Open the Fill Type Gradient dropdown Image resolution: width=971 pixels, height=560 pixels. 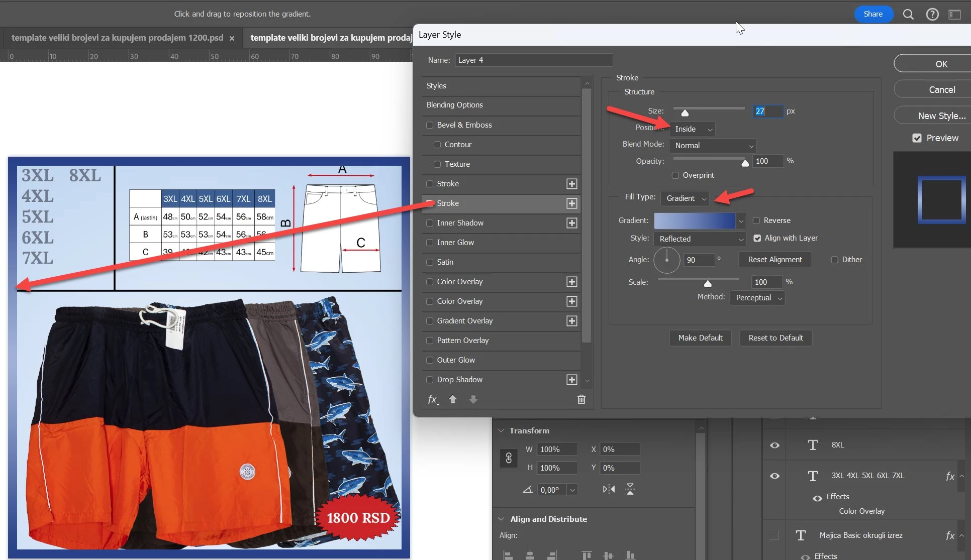(686, 198)
